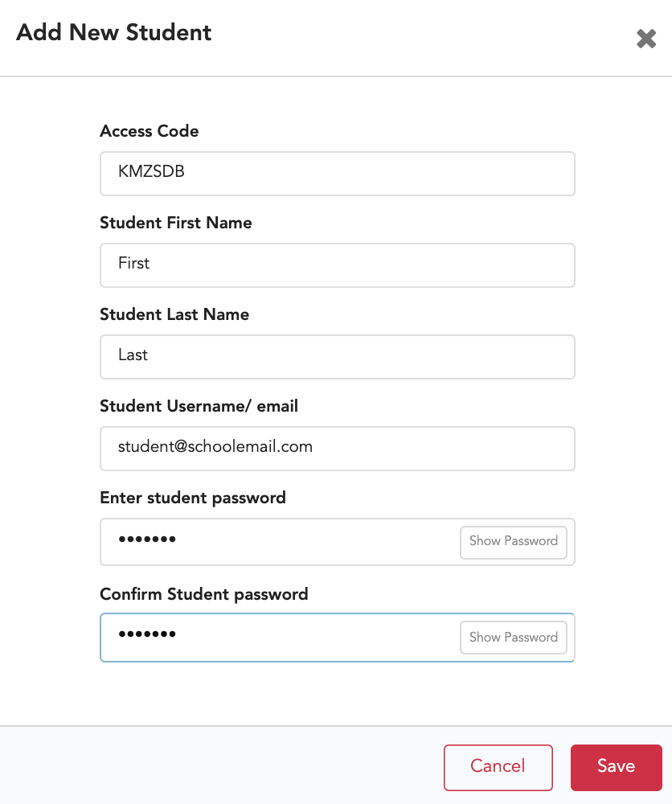Click the Enter student password label
The height and width of the screenshot is (804, 672).
(193, 498)
